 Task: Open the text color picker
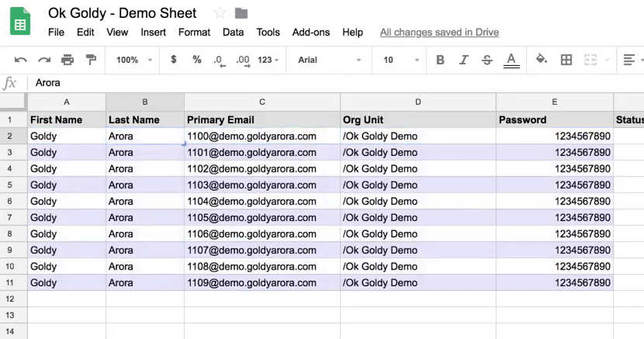coord(511,61)
